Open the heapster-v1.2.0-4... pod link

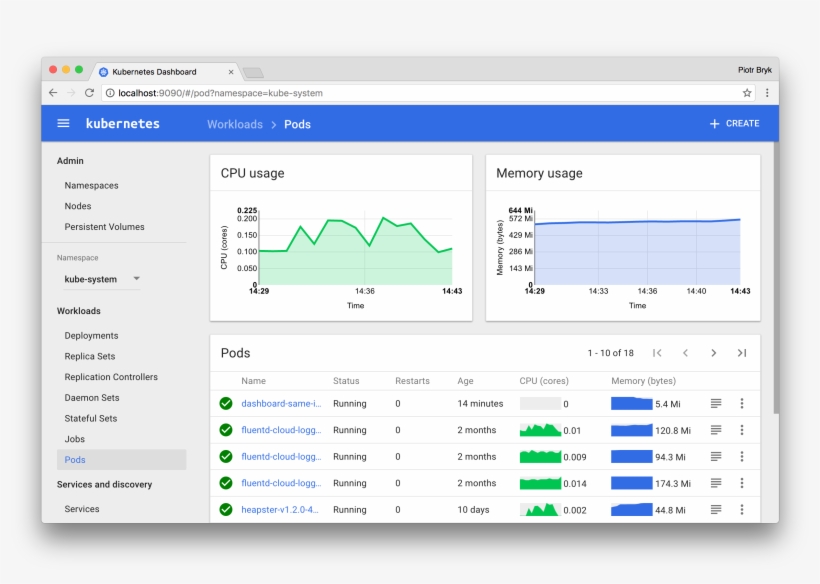point(280,510)
